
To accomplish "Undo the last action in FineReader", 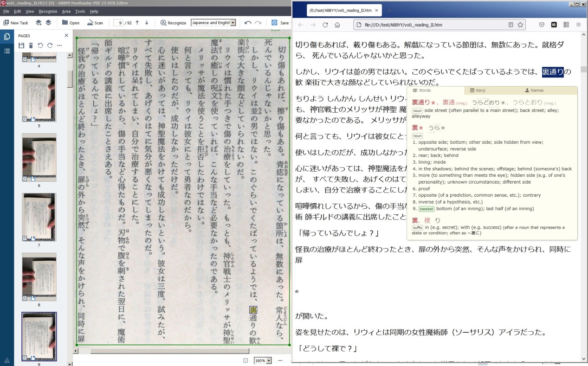I will pyautogui.click(x=248, y=23).
